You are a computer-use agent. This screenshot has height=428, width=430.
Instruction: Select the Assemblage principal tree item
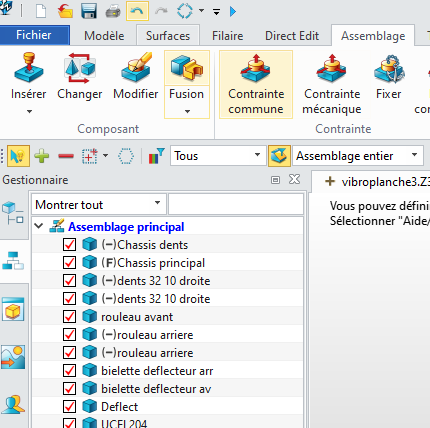126,227
